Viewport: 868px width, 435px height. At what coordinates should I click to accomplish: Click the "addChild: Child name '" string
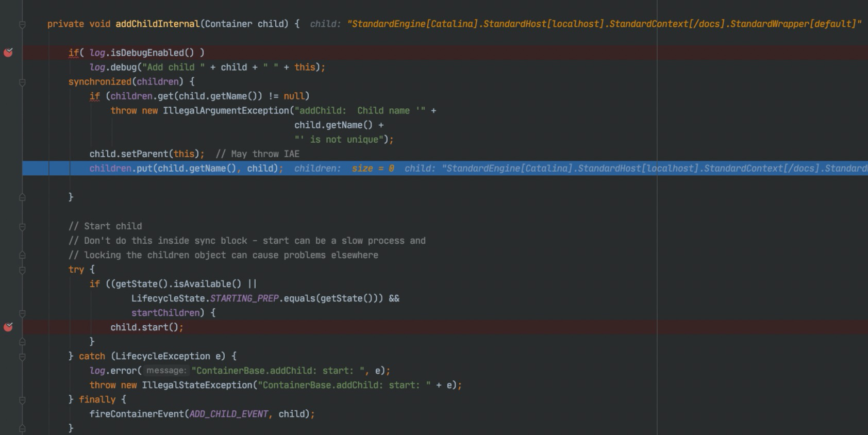coord(360,110)
